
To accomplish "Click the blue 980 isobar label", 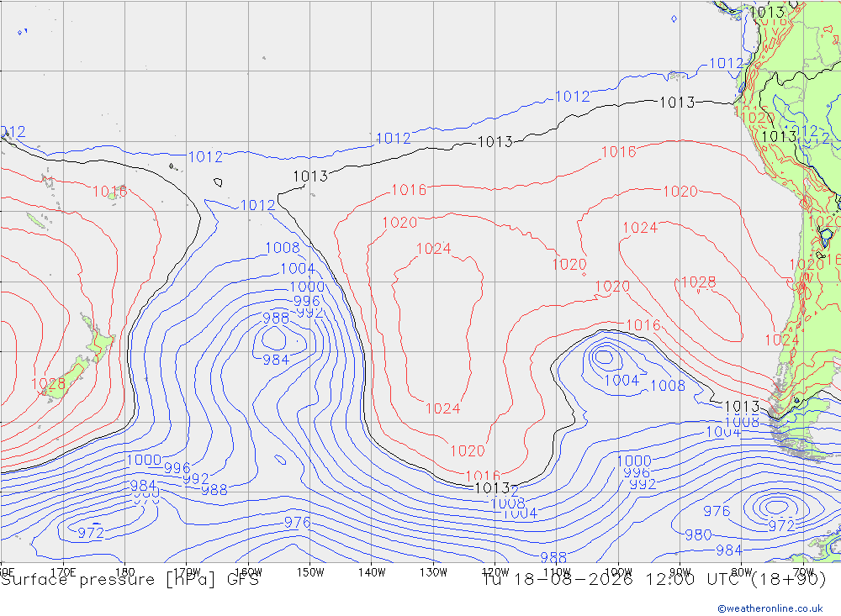I will coord(698,534).
